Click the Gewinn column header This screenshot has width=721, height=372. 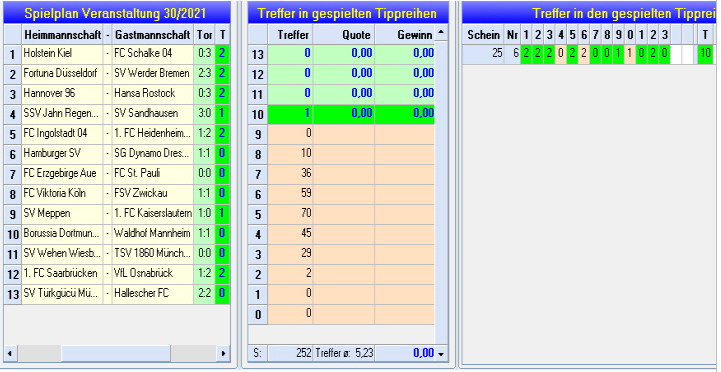[x=405, y=35]
